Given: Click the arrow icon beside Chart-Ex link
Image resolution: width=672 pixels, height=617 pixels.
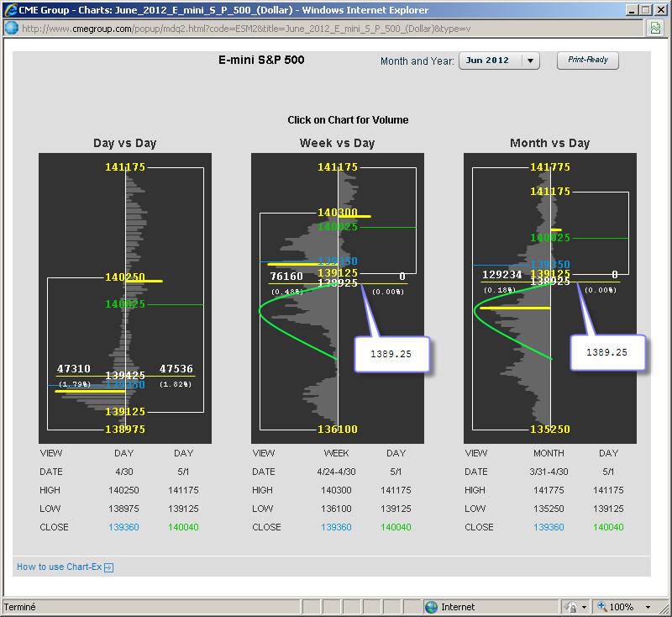Looking at the screenshot, I should click(109, 567).
